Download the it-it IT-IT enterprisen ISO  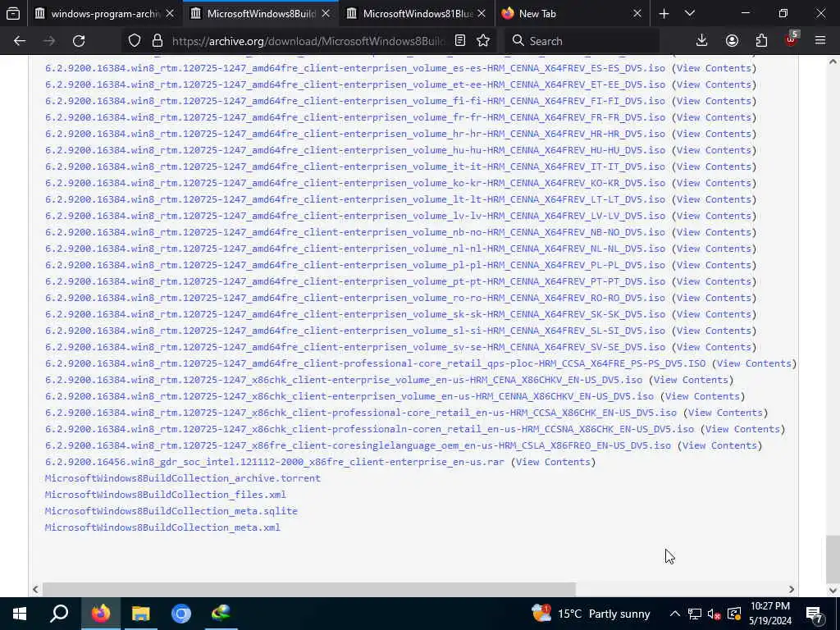(354, 167)
